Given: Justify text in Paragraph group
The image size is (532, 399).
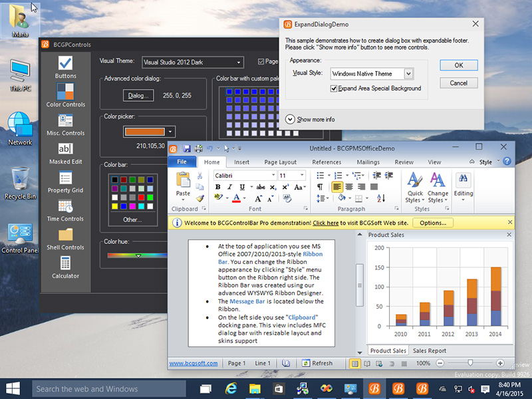Looking at the screenshot, I should [374, 187].
